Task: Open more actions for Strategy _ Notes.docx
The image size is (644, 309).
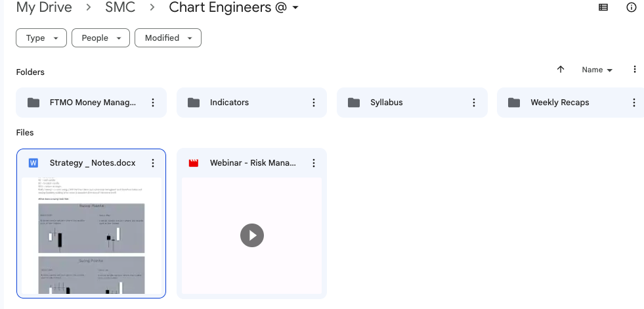Action: [153, 163]
